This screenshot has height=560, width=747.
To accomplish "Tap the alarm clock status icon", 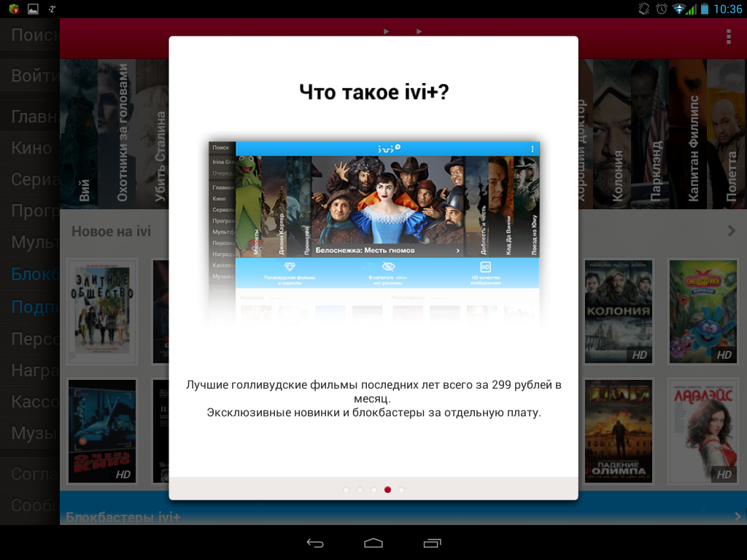I will tap(661, 9).
